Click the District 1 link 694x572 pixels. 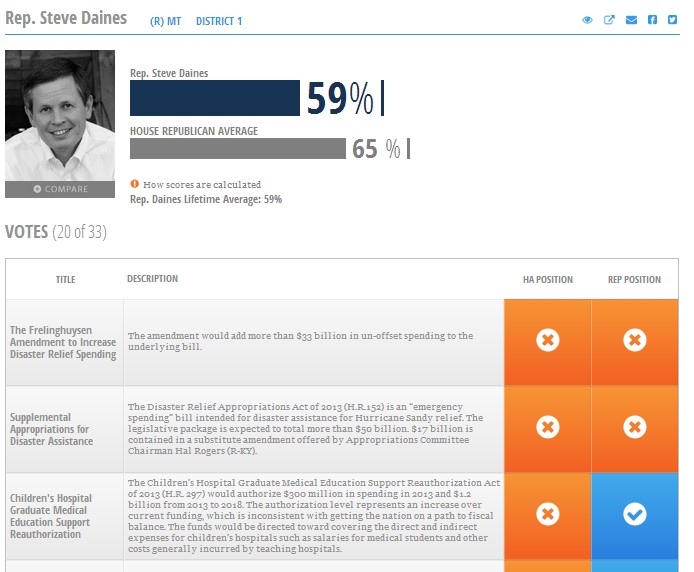point(219,21)
